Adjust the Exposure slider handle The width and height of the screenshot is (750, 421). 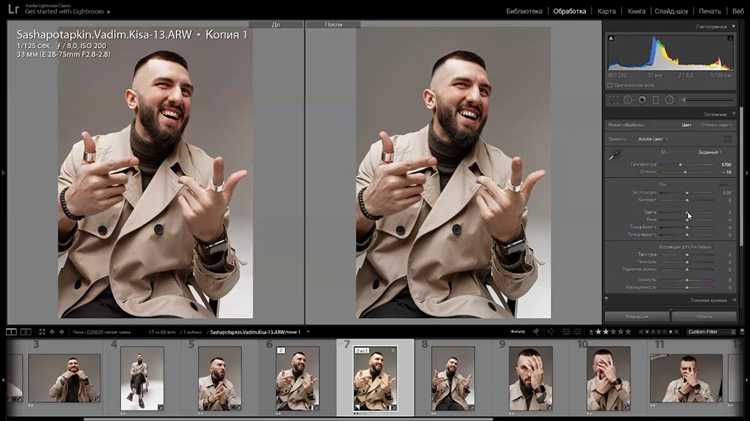[687, 193]
